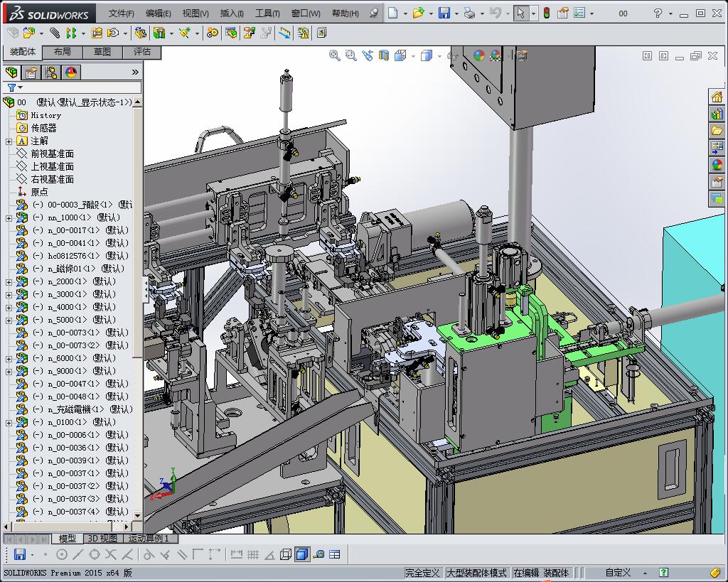Toggle the grid icon in bottom toolbar

(x=253, y=554)
